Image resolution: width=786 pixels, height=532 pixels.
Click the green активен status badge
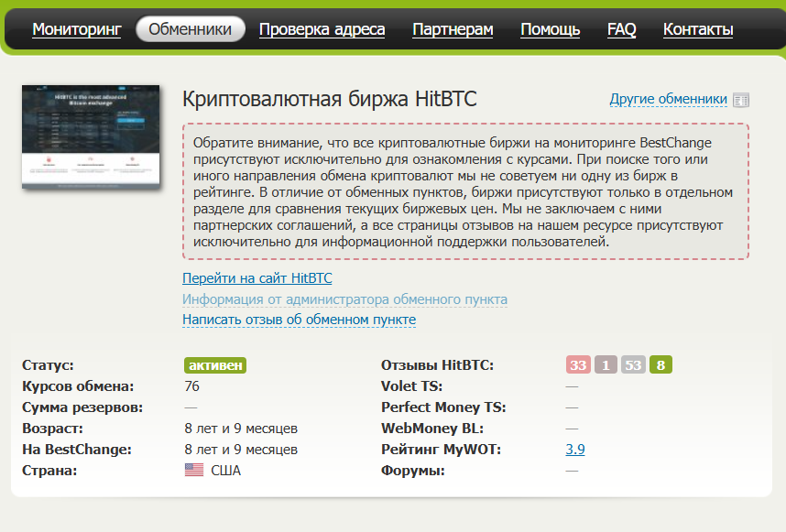click(x=215, y=365)
